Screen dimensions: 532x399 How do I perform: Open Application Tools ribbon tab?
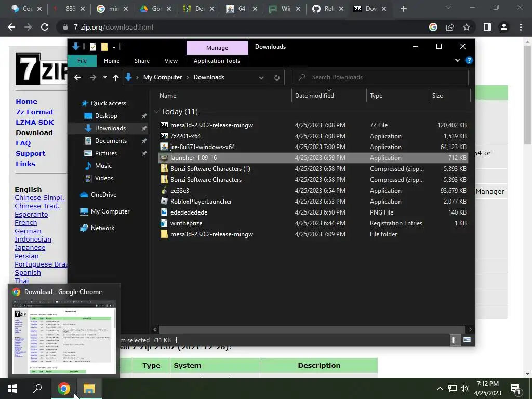pos(217,61)
